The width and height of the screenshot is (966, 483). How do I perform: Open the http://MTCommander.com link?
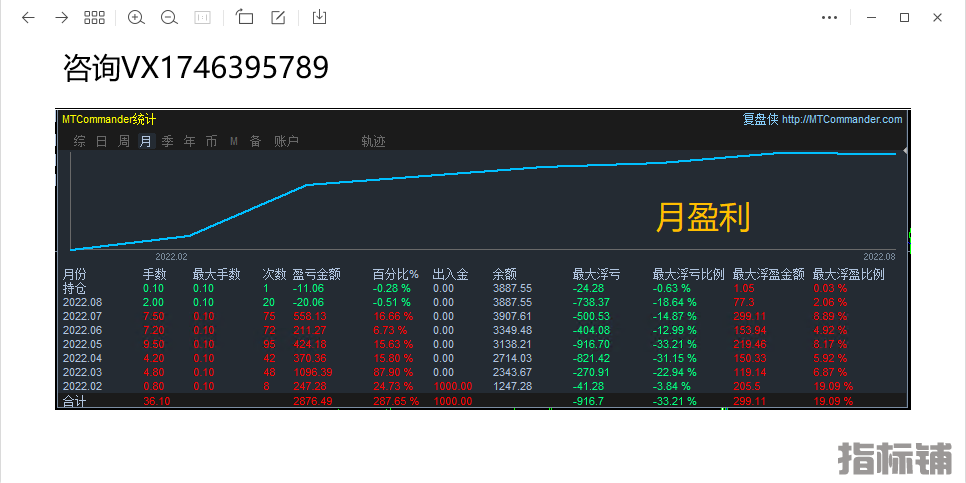click(x=841, y=119)
